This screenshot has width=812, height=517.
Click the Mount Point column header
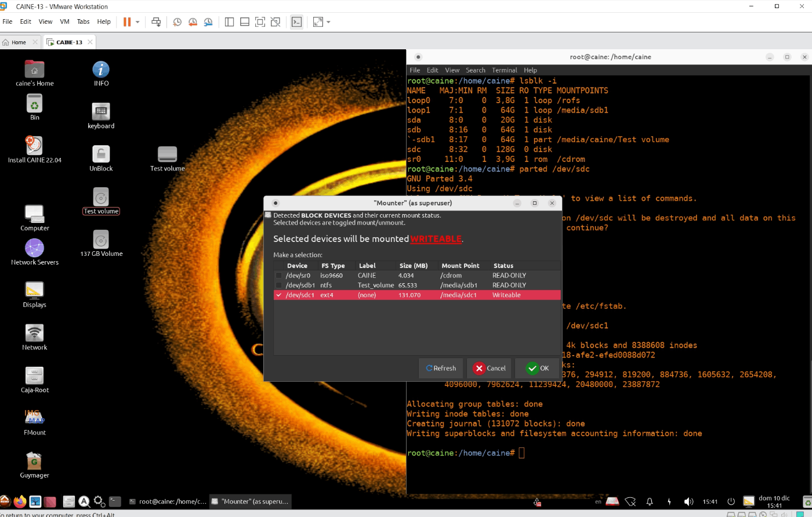461,266
